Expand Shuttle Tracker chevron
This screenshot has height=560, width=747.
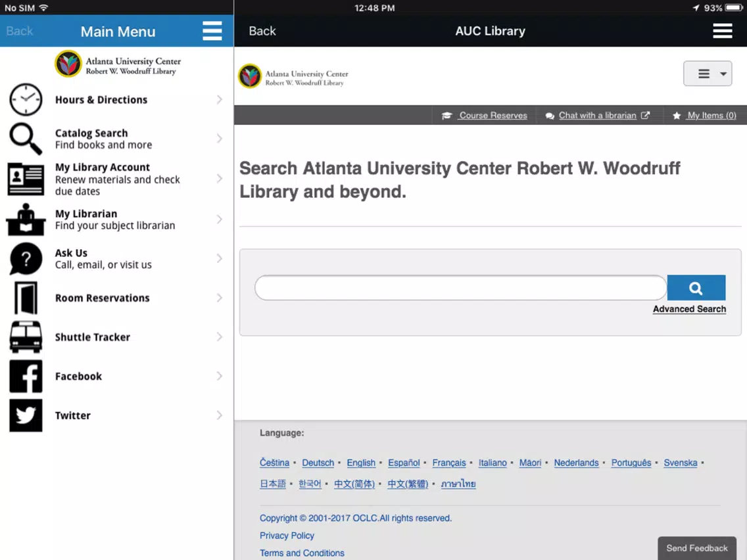coord(219,337)
